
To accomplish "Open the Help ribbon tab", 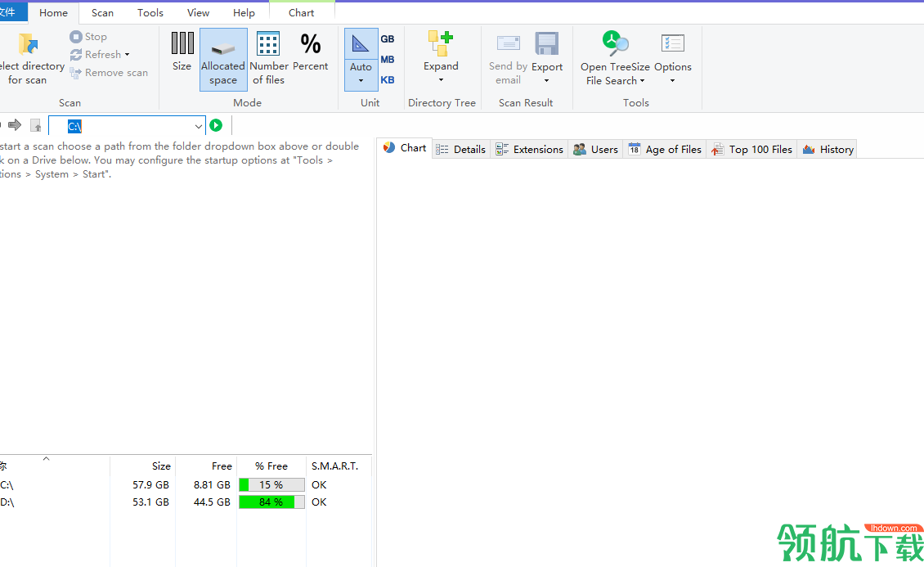I will pyautogui.click(x=244, y=12).
